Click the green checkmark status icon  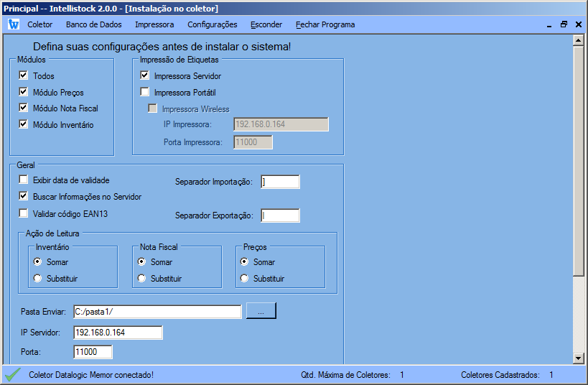(x=13, y=374)
